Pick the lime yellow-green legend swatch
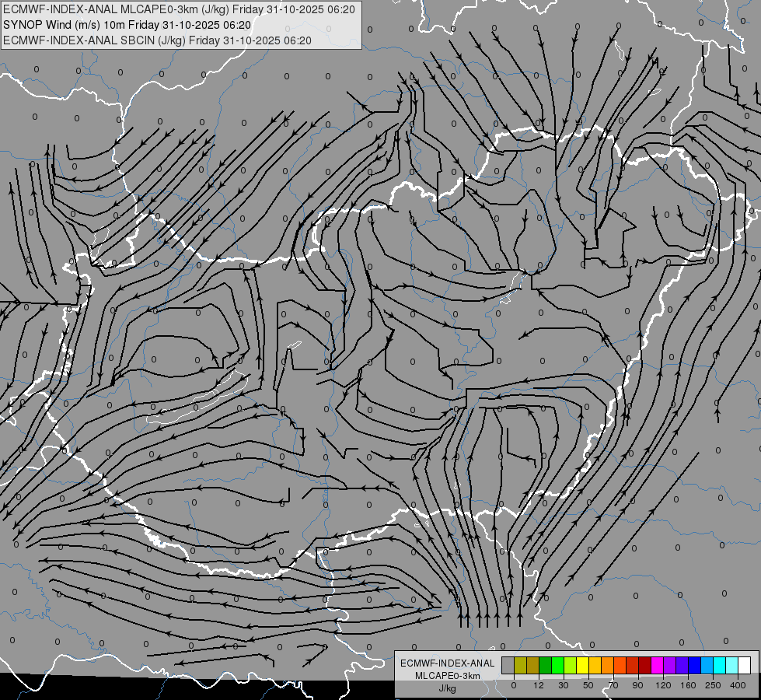761x700 pixels. pyautogui.click(x=571, y=665)
